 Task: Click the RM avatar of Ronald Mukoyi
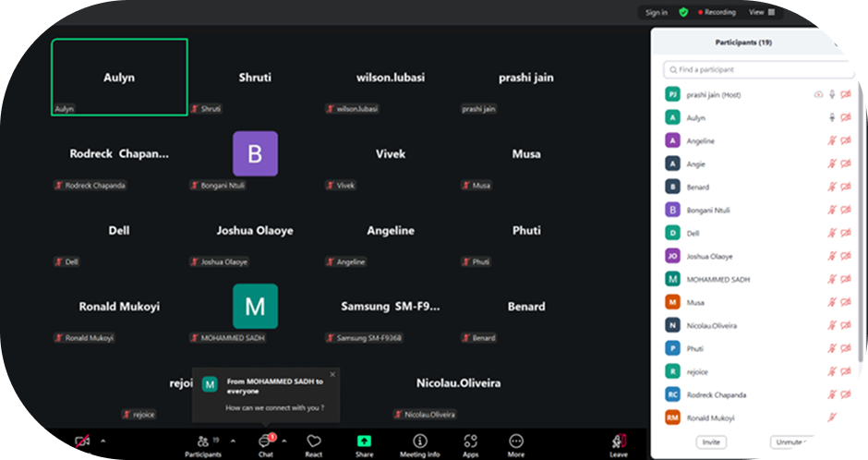click(x=672, y=418)
